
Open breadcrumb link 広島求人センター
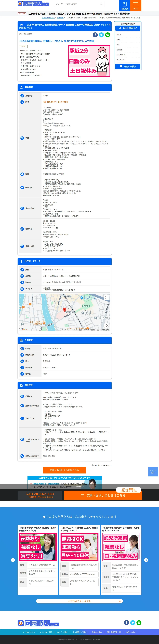coord(48,18)
